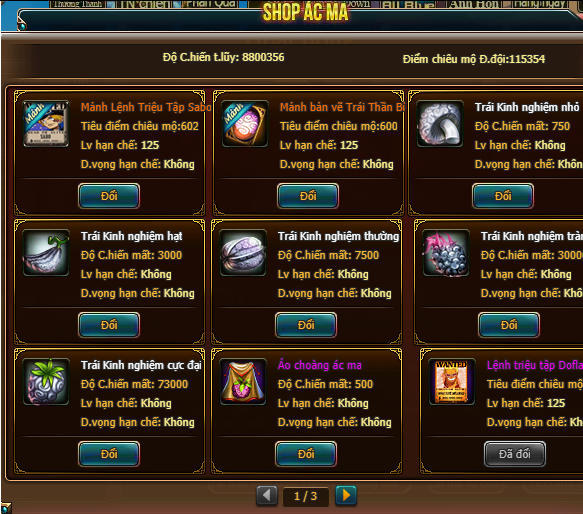The image size is (583, 514).
Task: Select the Devil Fruit blueprint fragment icon
Action: pos(245,123)
